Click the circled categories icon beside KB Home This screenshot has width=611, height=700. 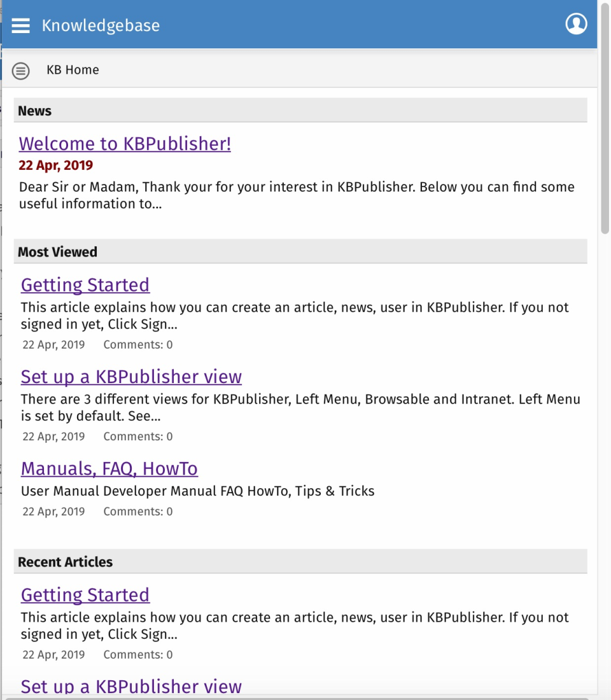pos(20,71)
